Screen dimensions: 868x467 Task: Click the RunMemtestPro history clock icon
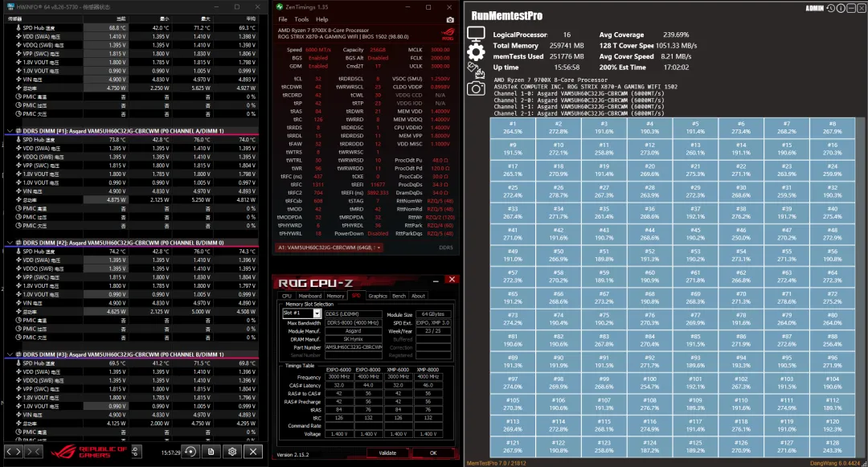pyautogui.click(x=830, y=8)
